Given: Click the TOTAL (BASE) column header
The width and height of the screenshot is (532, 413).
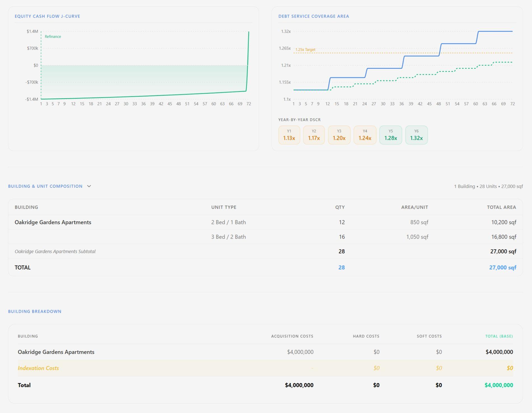Looking at the screenshot, I should 499,336.
